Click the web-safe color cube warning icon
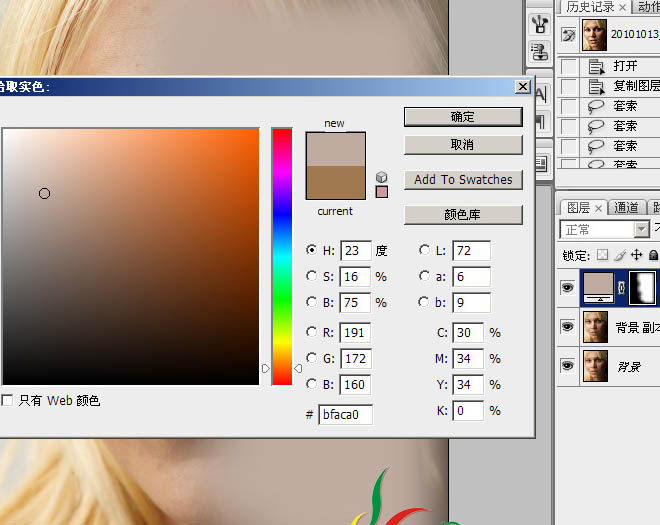This screenshot has width=660, height=525. tap(381, 177)
